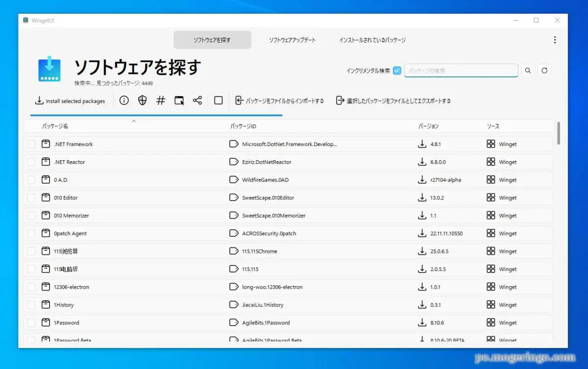Click the magnifier search button
This screenshot has width=588, height=369.
tap(528, 71)
